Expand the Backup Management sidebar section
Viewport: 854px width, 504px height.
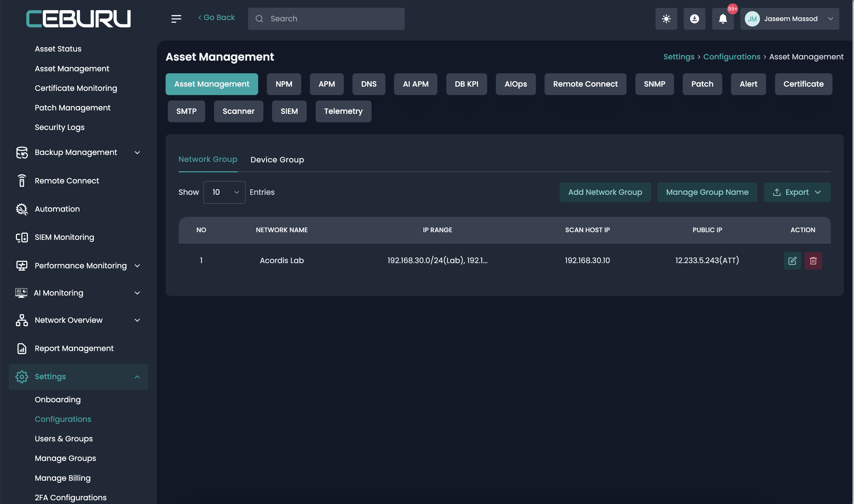click(137, 152)
